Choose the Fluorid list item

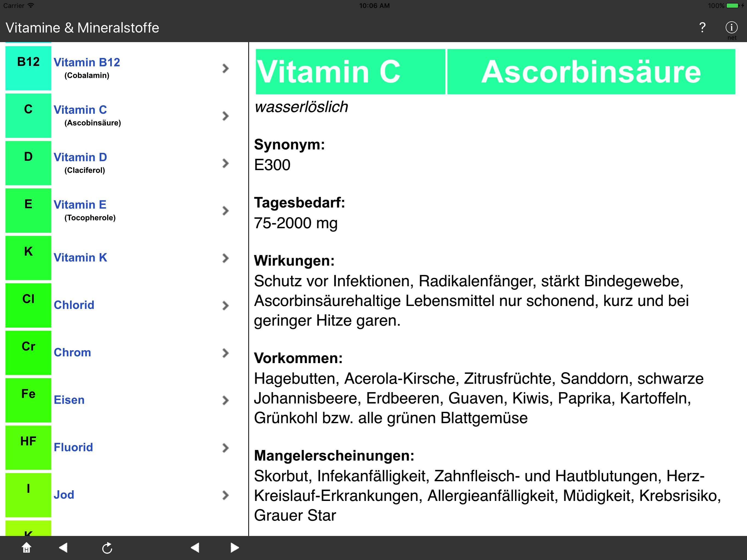click(x=73, y=448)
